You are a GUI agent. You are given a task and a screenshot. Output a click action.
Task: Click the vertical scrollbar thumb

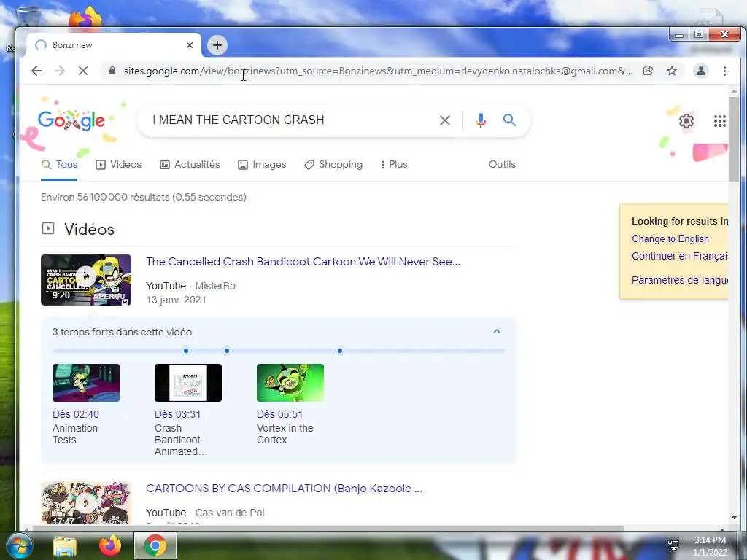coord(734,139)
